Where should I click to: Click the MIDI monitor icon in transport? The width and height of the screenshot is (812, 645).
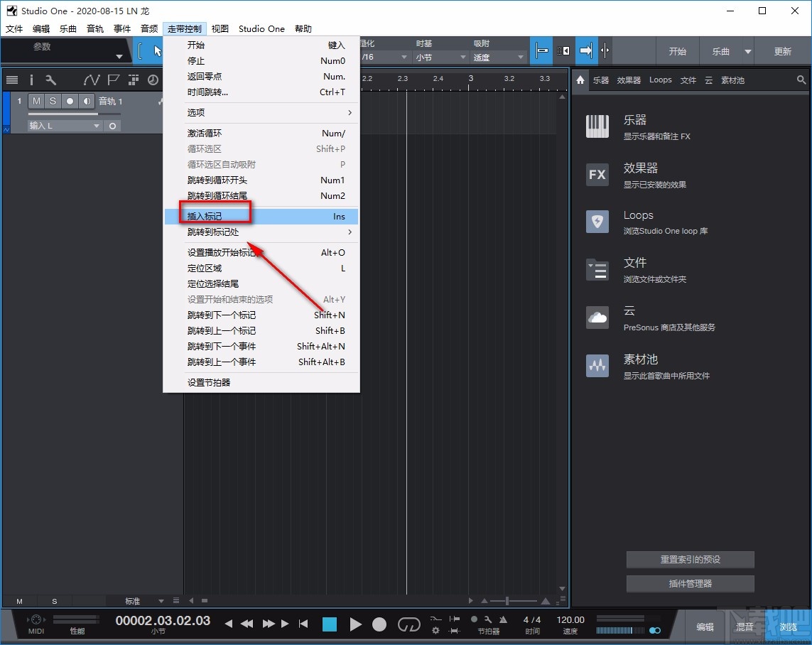[x=36, y=619]
